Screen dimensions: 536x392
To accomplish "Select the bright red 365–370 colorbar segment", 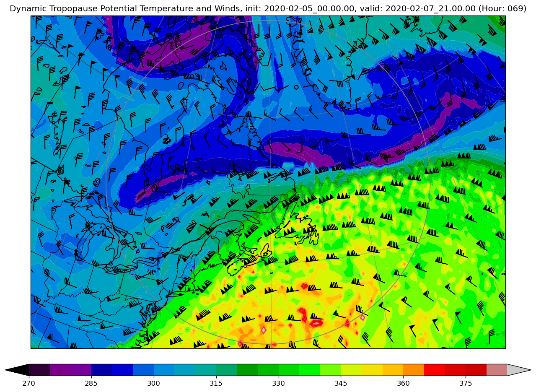I will pyautogui.click(x=434, y=370).
